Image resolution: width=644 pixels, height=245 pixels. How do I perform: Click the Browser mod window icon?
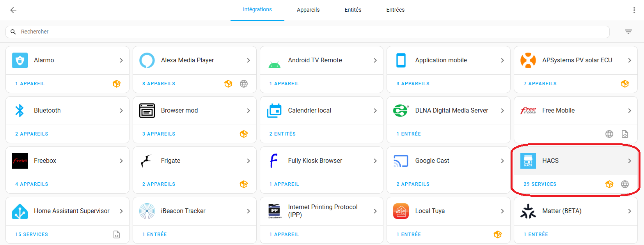[x=147, y=111]
